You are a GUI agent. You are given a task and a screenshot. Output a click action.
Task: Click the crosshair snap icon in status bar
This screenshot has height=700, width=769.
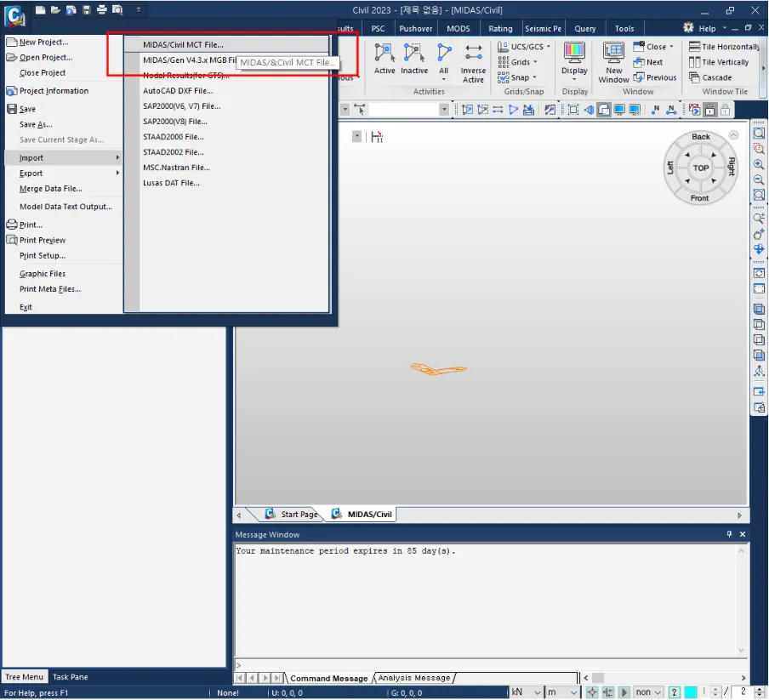592,692
